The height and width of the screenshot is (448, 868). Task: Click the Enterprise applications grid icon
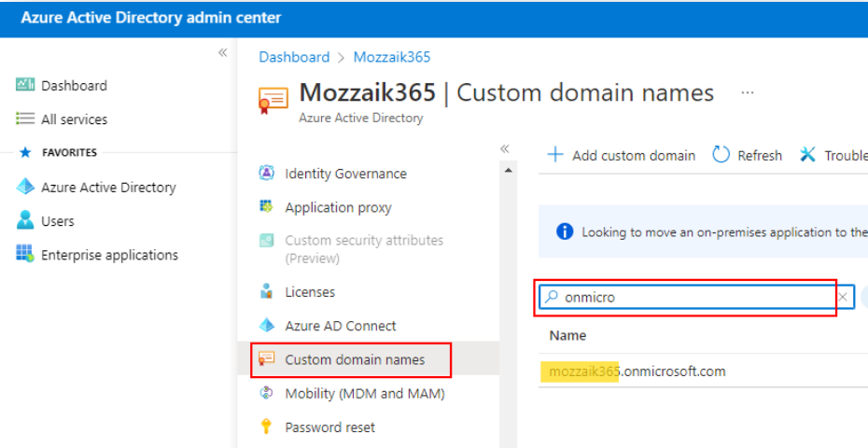[x=25, y=254]
